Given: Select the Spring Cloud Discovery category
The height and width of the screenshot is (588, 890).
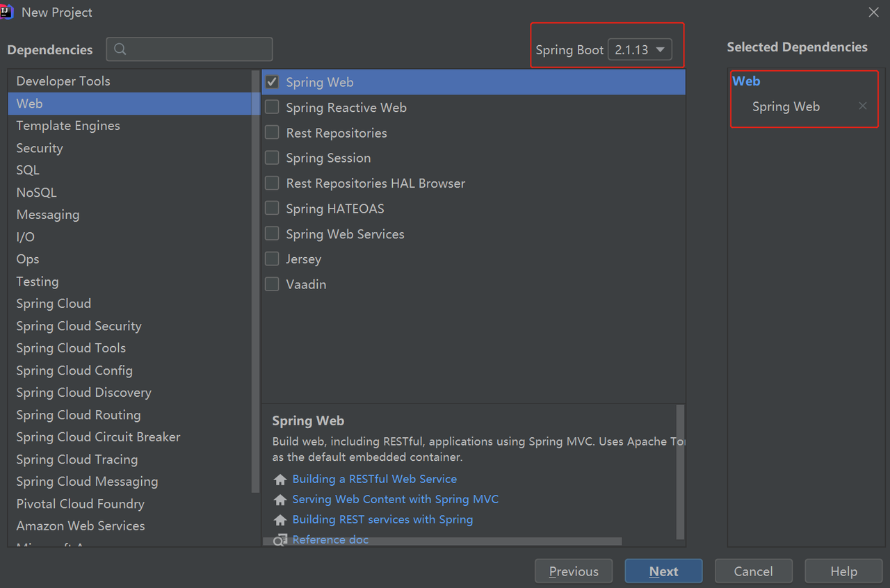Looking at the screenshot, I should pos(133,393).
